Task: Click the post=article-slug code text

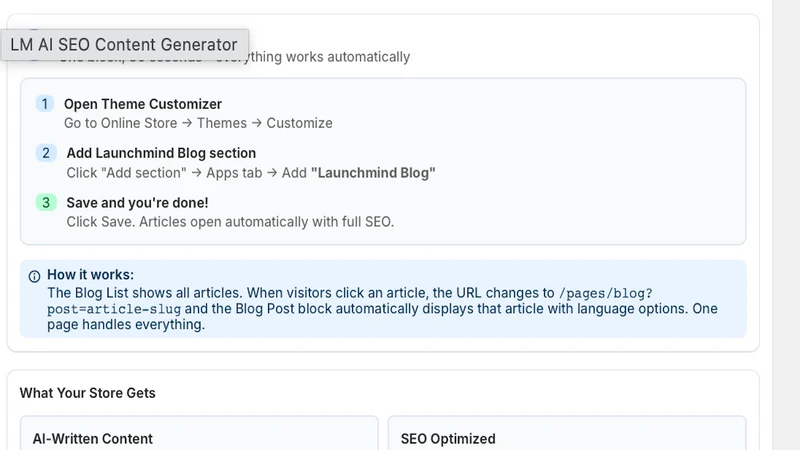Action: tap(114, 309)
